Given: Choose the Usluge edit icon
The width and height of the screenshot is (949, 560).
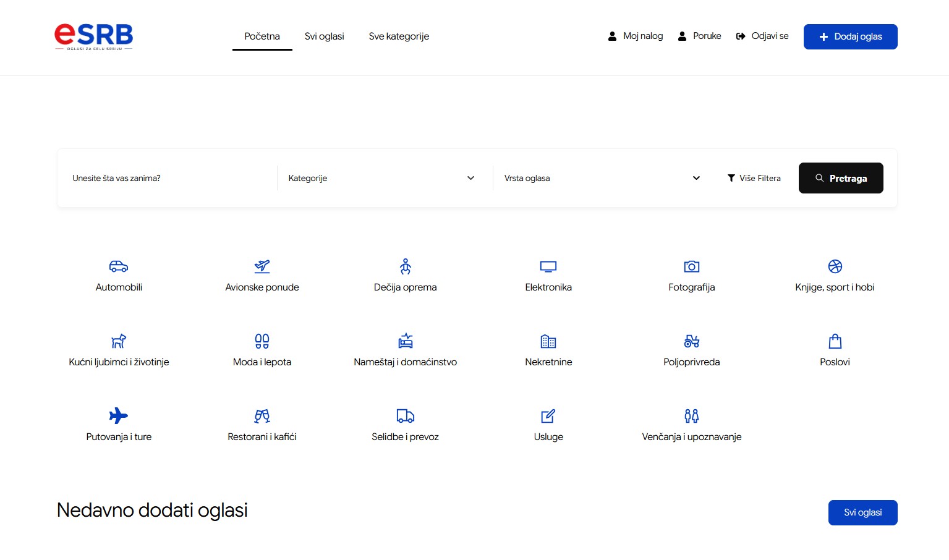Looking at the screenshot, I should [x=548, y=416].
